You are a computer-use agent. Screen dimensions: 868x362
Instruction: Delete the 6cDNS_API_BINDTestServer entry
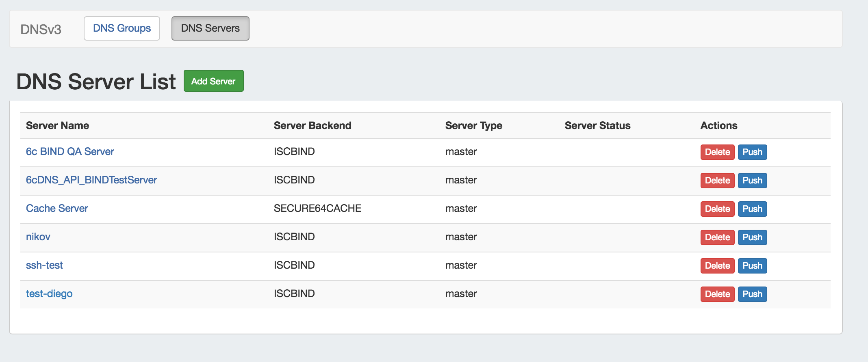[x=717, y=181]
